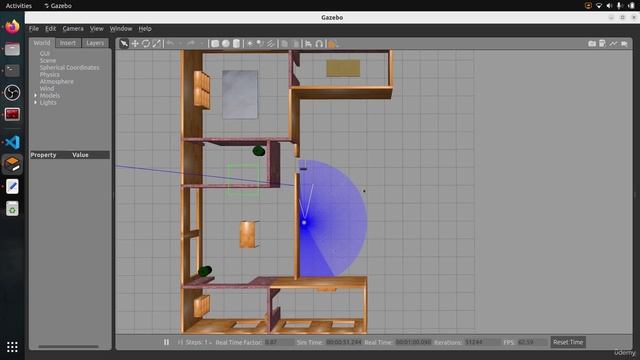Take a screenshot with camera icon
Viewport: 640px width, 360px height.
click(592, 43)
